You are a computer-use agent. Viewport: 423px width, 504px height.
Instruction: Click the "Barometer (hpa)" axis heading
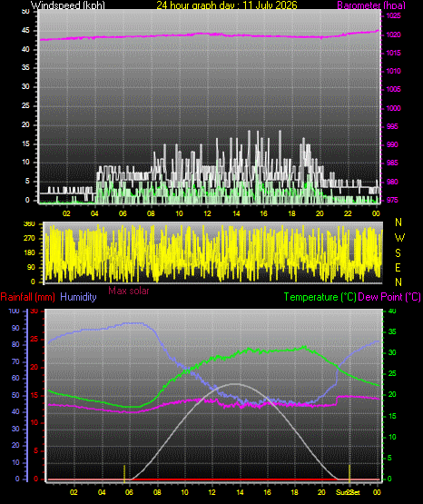point(371,5)
